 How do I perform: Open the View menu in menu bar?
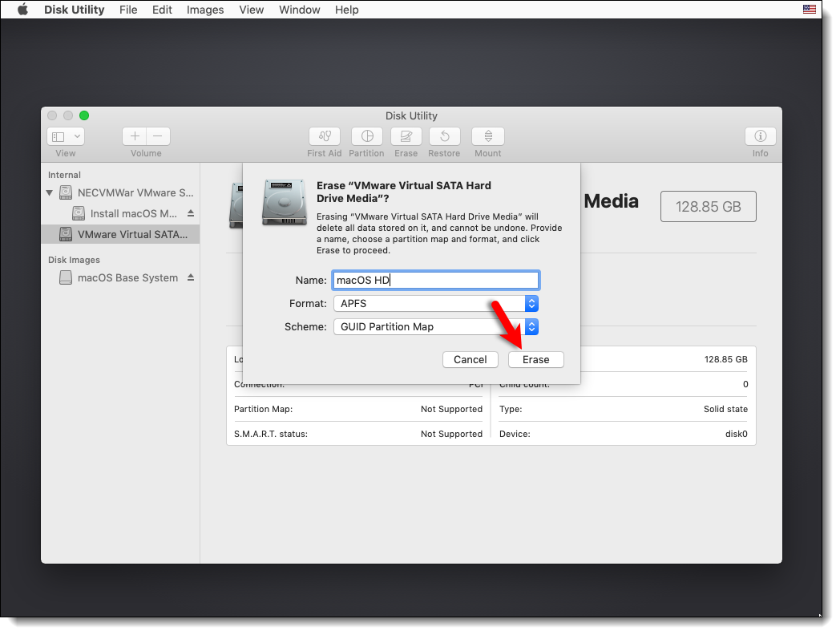[251, 10]
